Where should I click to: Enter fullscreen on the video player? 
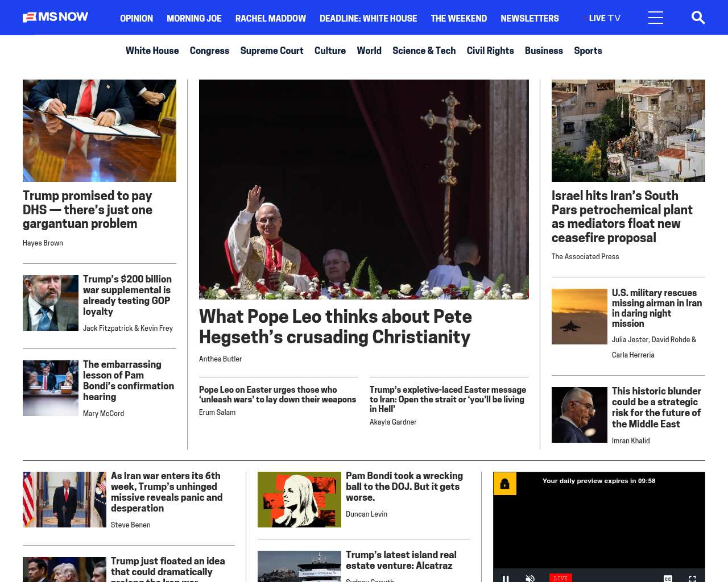pos(692,578)
